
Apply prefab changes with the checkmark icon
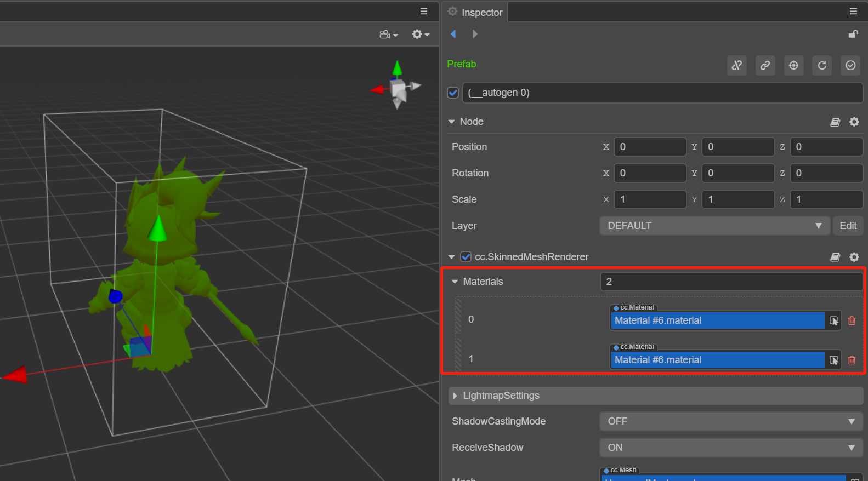tap(850, 66)
